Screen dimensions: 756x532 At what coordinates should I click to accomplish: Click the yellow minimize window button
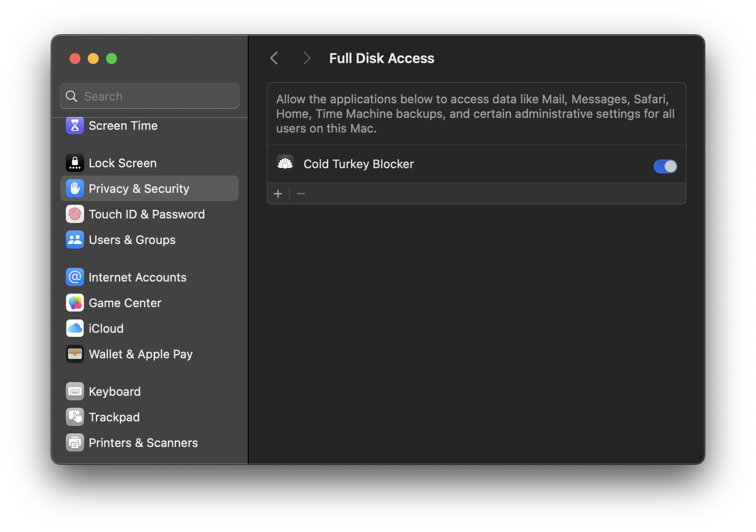click(x=93, y=59)
